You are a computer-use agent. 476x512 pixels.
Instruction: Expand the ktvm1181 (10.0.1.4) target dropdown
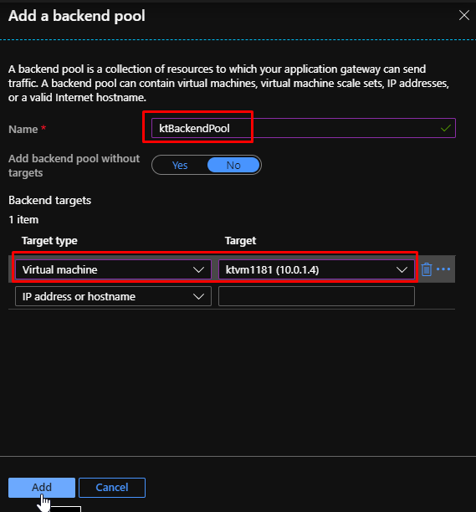point(316,270)
